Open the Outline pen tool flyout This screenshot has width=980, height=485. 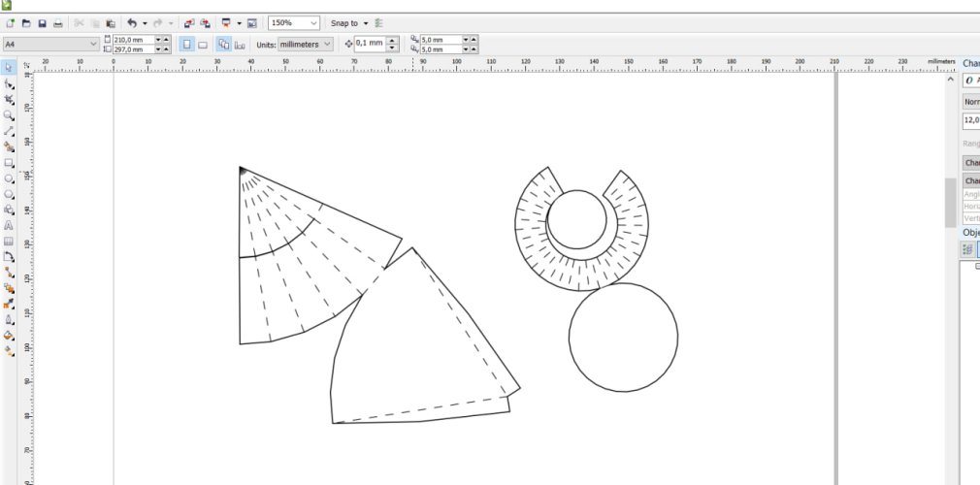pos(9,319)
